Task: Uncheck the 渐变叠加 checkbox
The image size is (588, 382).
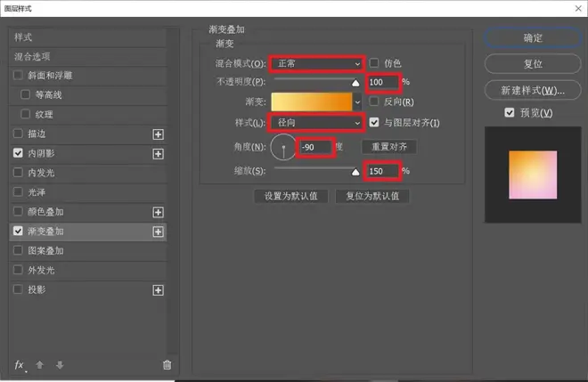Action: pyautogui.click(x=18, y=231)
